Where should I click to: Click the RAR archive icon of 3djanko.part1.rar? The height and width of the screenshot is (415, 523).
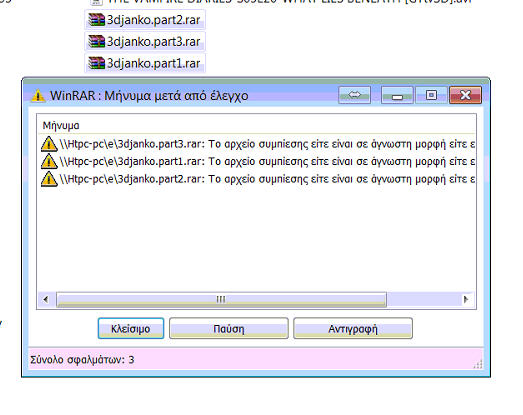point(96,63)
